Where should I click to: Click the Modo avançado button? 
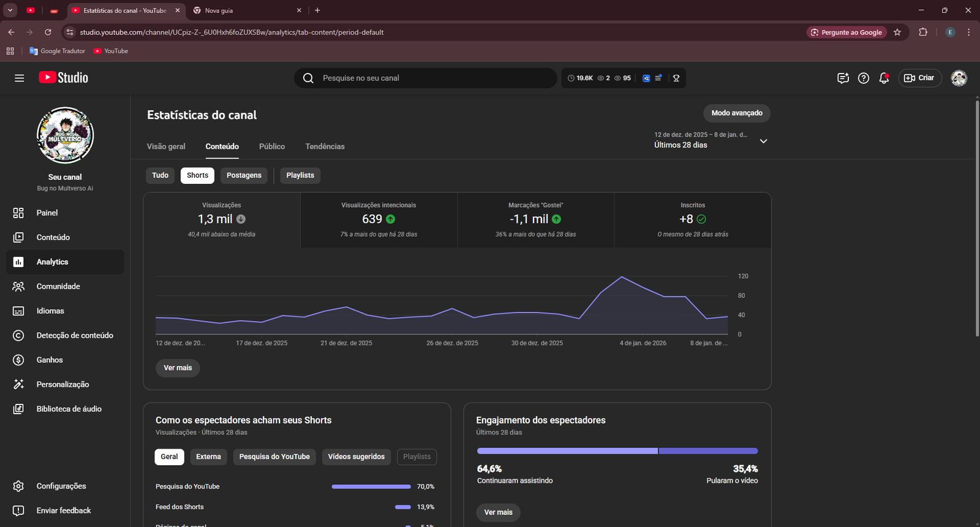click(x=737, y=113)
